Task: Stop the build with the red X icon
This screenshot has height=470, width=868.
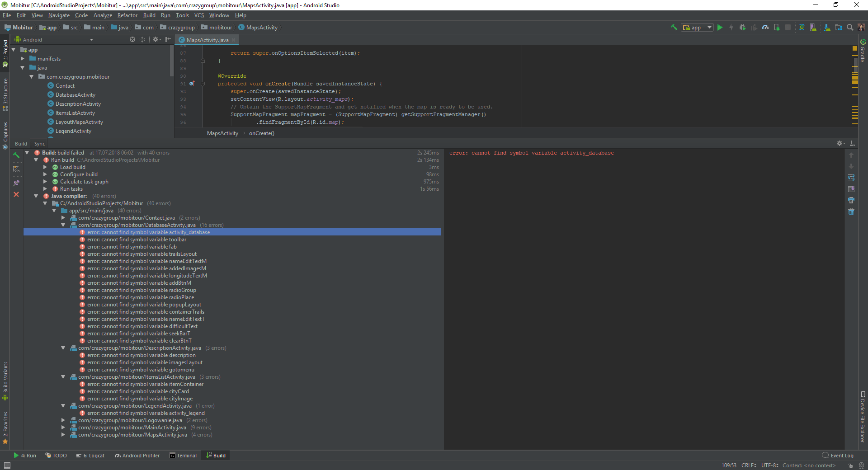Action: pyautogui.click(x=16, y=195)
